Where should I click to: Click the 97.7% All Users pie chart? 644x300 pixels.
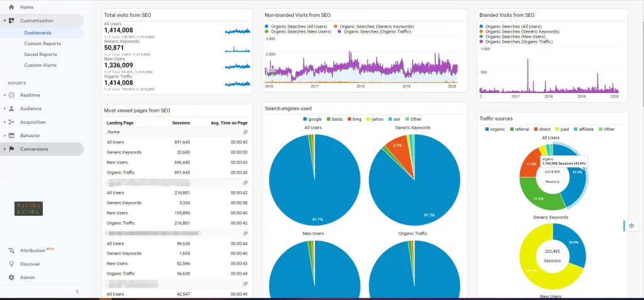(x=314, y=180)
